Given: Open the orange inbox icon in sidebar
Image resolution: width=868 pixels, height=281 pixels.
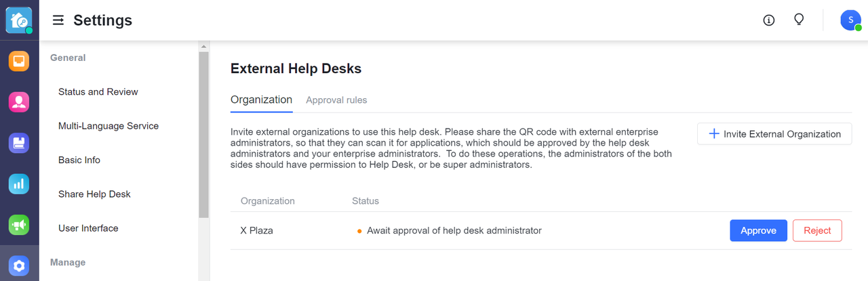Looking at the screenshot, I should (x=19, y=61).
